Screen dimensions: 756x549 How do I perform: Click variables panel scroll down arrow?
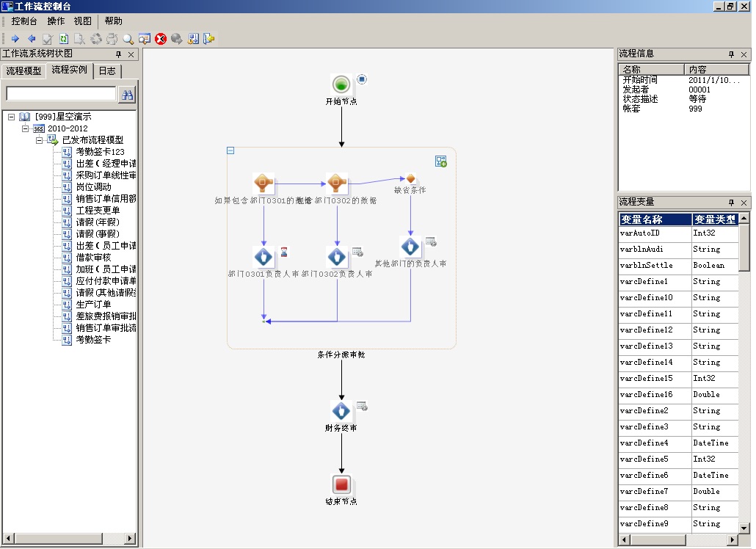pos(744,528)
